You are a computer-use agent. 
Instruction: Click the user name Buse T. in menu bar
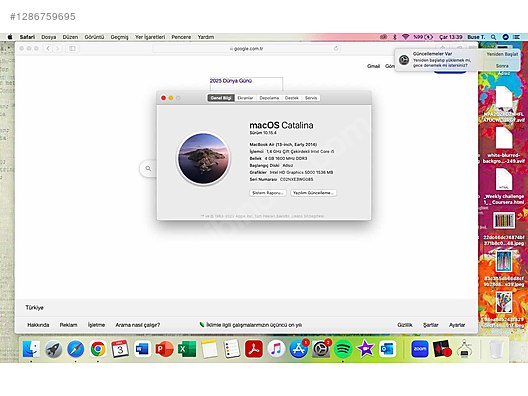pos(476,37)
